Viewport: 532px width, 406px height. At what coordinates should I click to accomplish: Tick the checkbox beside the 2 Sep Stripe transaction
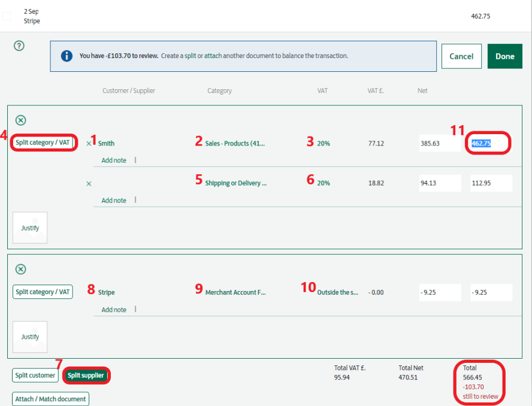(x=7, y=16)
